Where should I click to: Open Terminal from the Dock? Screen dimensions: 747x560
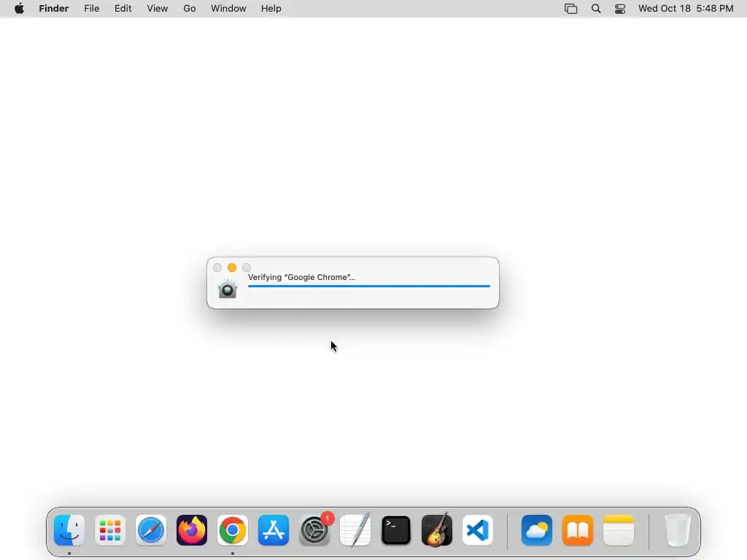tap(396, 530)
